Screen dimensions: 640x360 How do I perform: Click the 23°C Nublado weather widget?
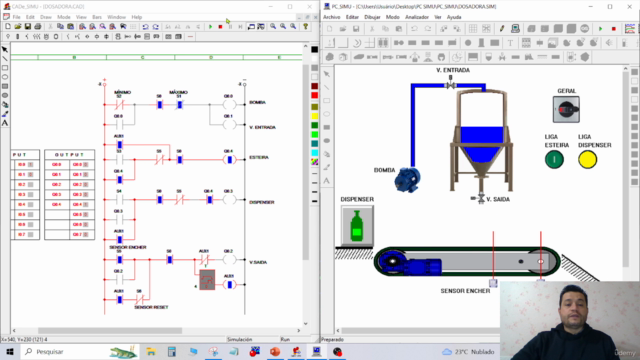pos(468,351)
